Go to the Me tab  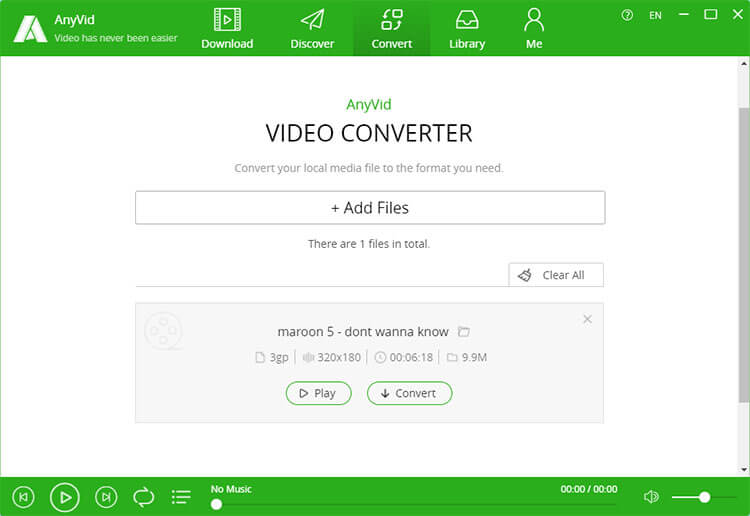534,29
